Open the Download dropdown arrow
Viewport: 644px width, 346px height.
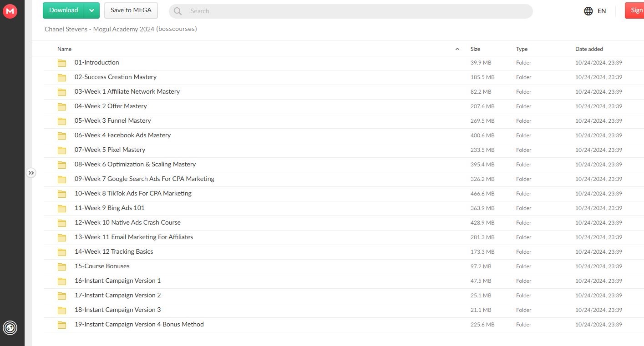click(92, 10)
